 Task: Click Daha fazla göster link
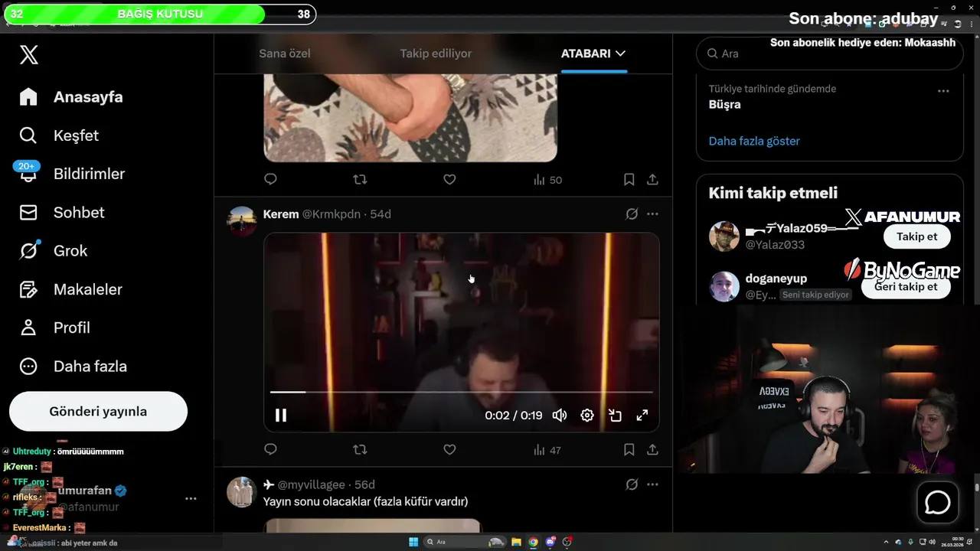pyautogui.click(x=754, y=141)
